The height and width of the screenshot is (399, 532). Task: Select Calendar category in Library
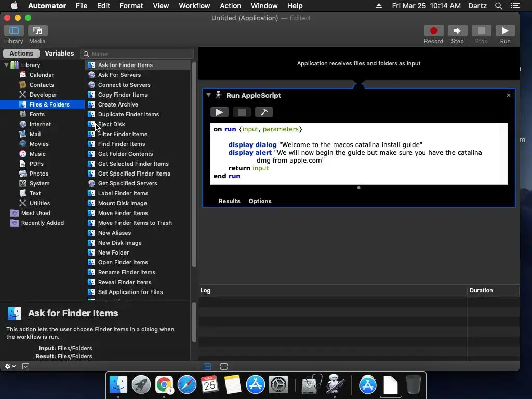coord(42,75)
